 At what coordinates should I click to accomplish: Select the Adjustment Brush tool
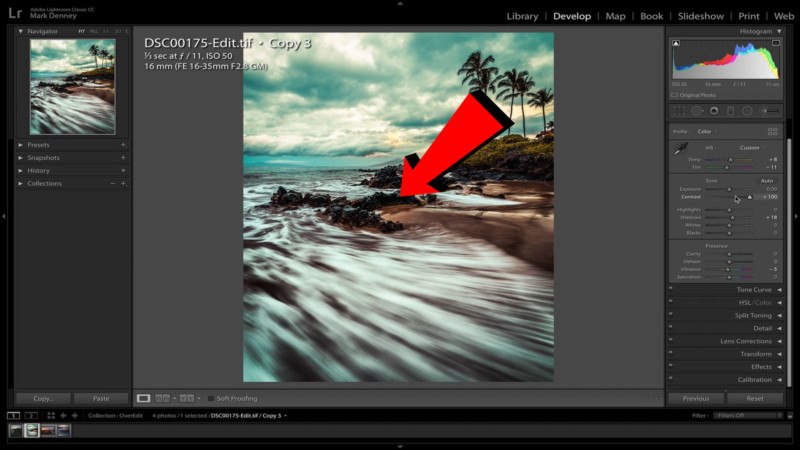(x=767, y=110)
